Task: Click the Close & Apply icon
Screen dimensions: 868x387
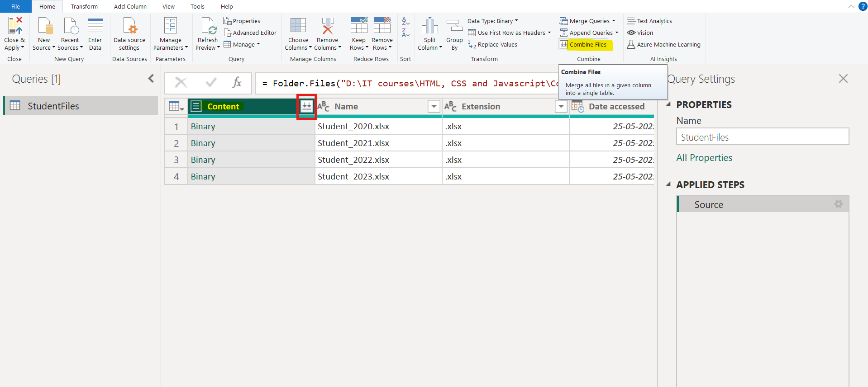Action: (14, 26)
